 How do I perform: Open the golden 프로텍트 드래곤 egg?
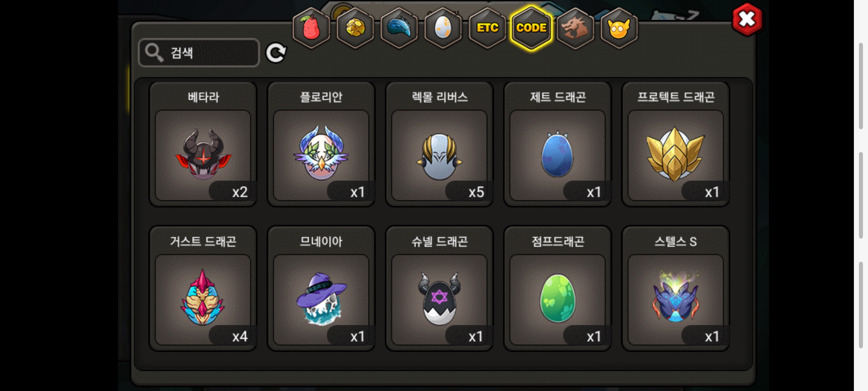676,144
